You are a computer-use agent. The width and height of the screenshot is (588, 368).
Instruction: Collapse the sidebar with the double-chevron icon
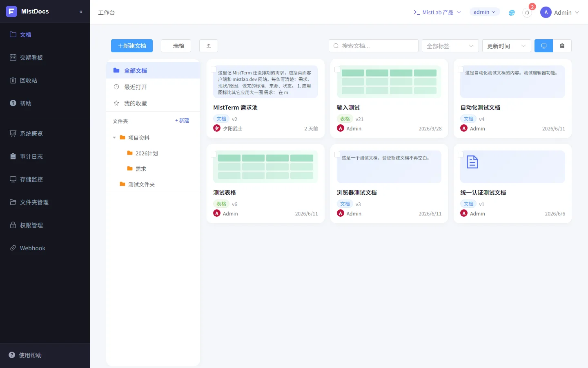pos(81,12)
